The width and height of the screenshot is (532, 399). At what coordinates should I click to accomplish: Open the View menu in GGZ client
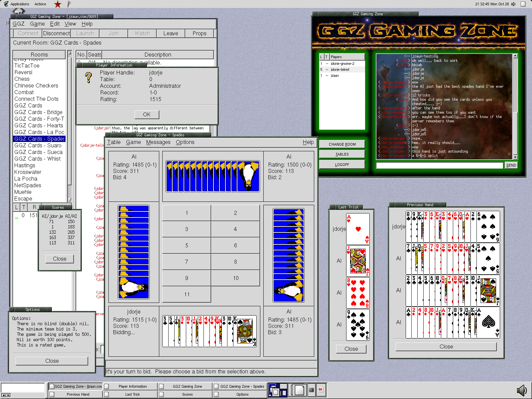70,24
